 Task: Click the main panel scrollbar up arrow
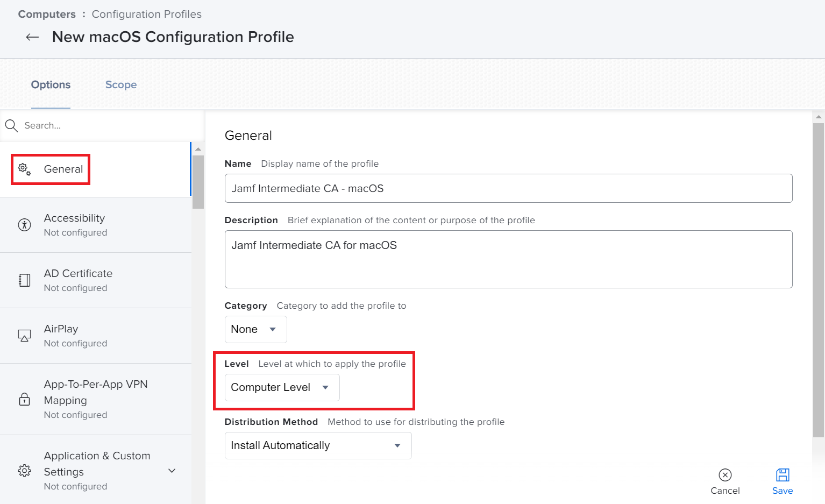pyautogui.click(x=819, y=117)
